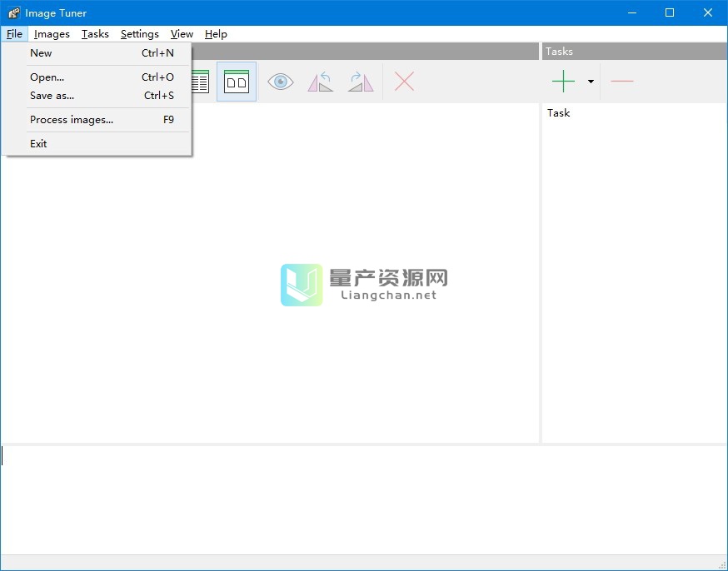Image resolution: width=728 pixels, height=571 pixels.
Task: Select Process images... menu entry
Action: (97, 120)
